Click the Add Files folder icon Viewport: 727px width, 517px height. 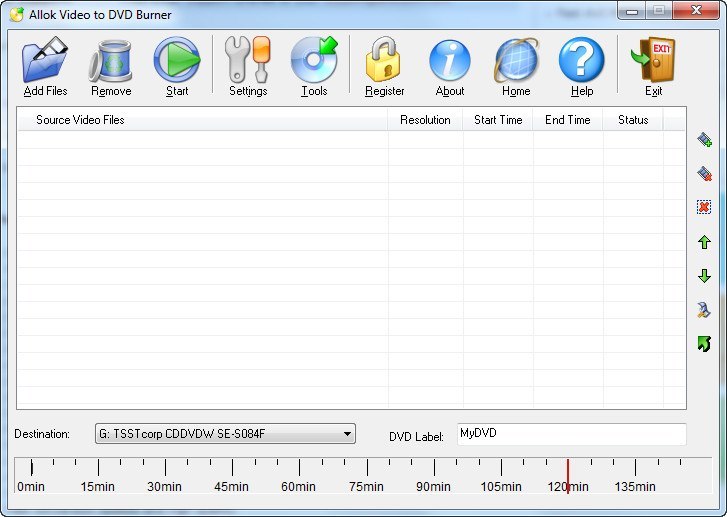(x=45, y=61)
